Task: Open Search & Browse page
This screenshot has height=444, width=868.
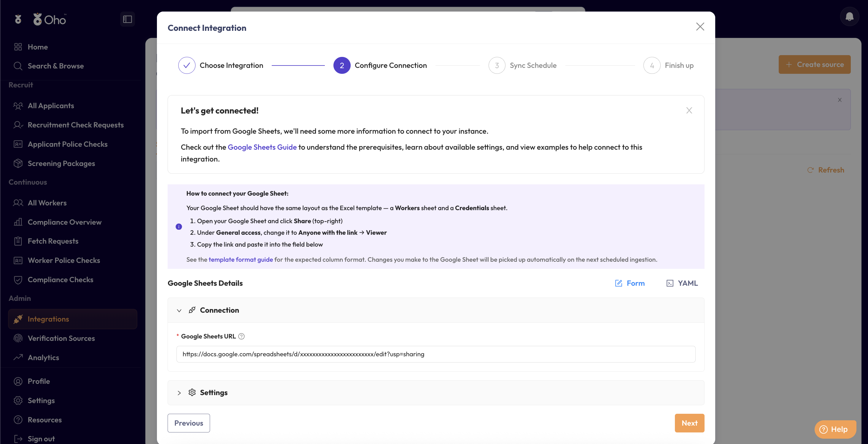Action: [x=55, y=66]
